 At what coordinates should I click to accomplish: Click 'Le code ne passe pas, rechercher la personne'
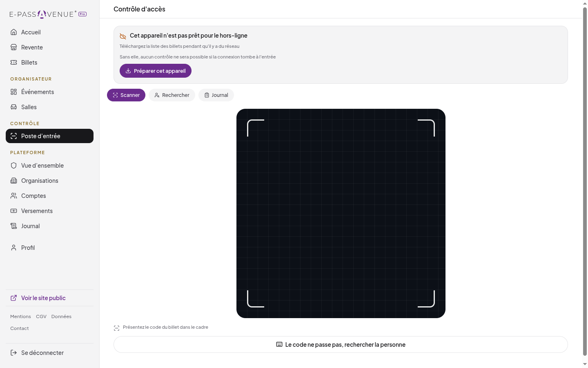[x=341, y=345]
